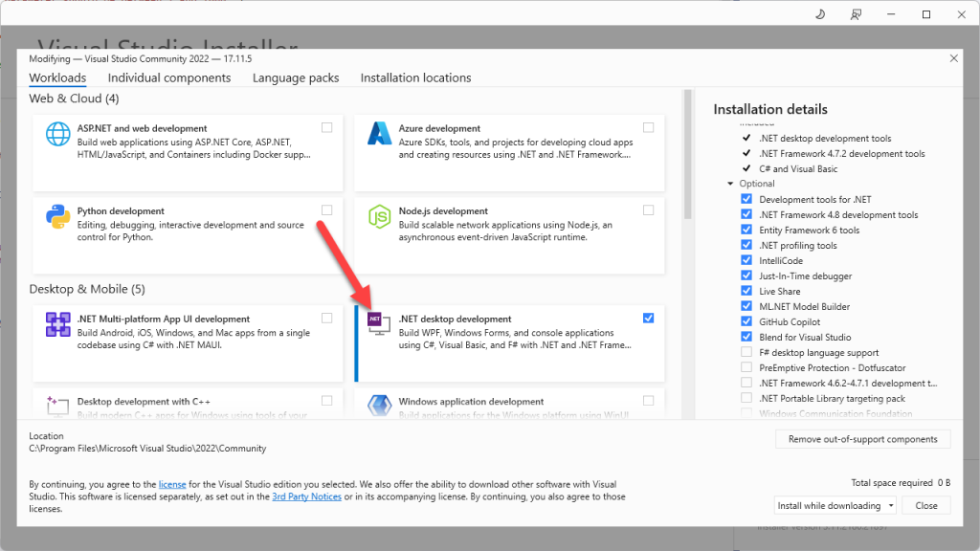This screenshot has width=980, height=551.
Task: Open the feedback icon in title bar
Action: pyautogui.click(x=856, y=14)
